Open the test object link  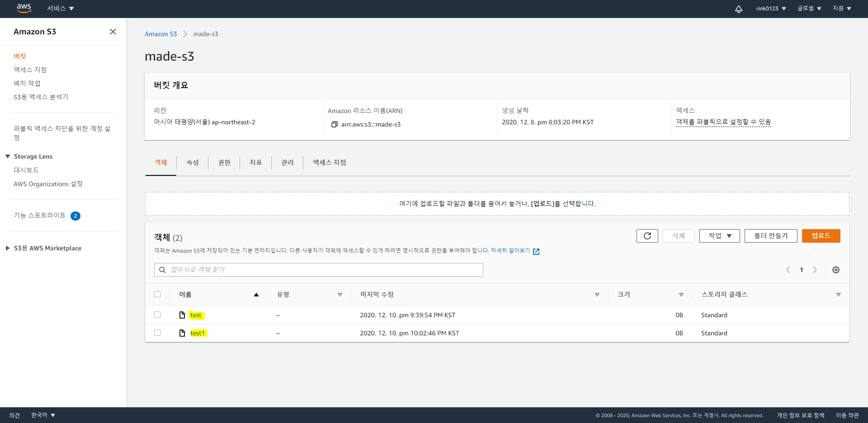[x=196, y=315]
